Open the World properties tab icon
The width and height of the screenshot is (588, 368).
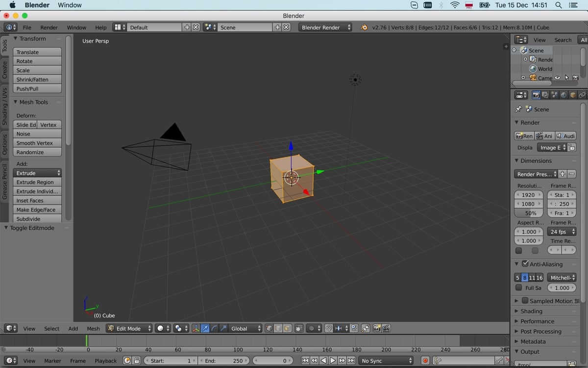click(x=563, y=95)
